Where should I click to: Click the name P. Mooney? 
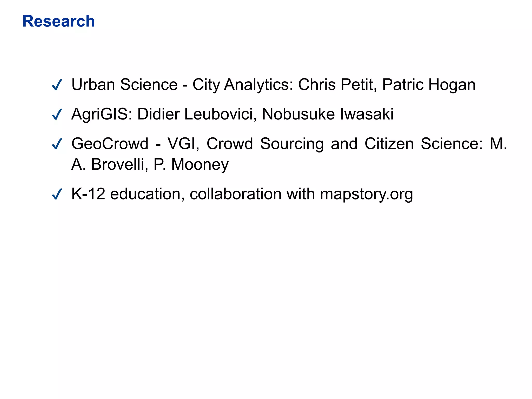point(191,165)
